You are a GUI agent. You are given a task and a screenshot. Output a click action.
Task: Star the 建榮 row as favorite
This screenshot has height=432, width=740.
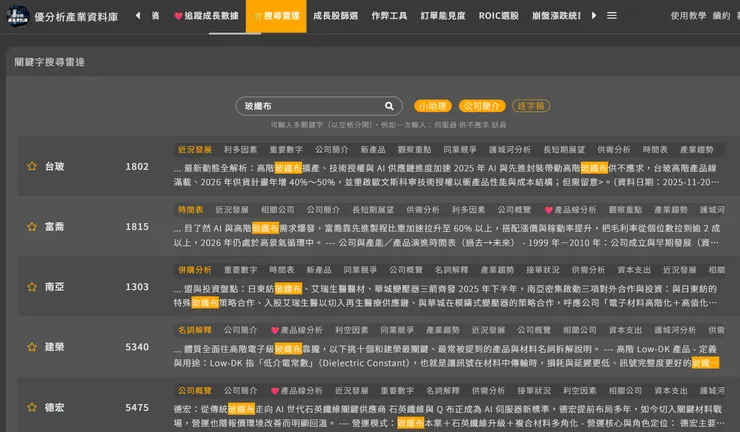point(32,347)
